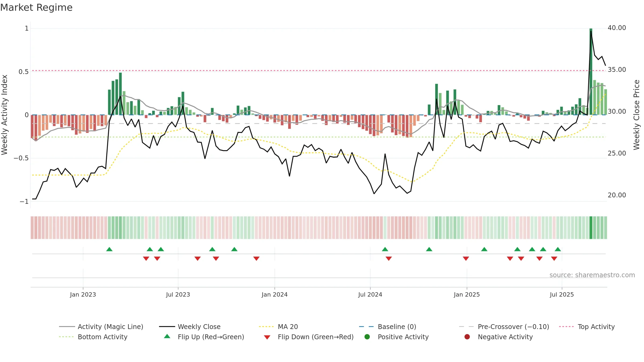
Task: Toggle the Baseline (0) legend entry
Action: (387, 327)
